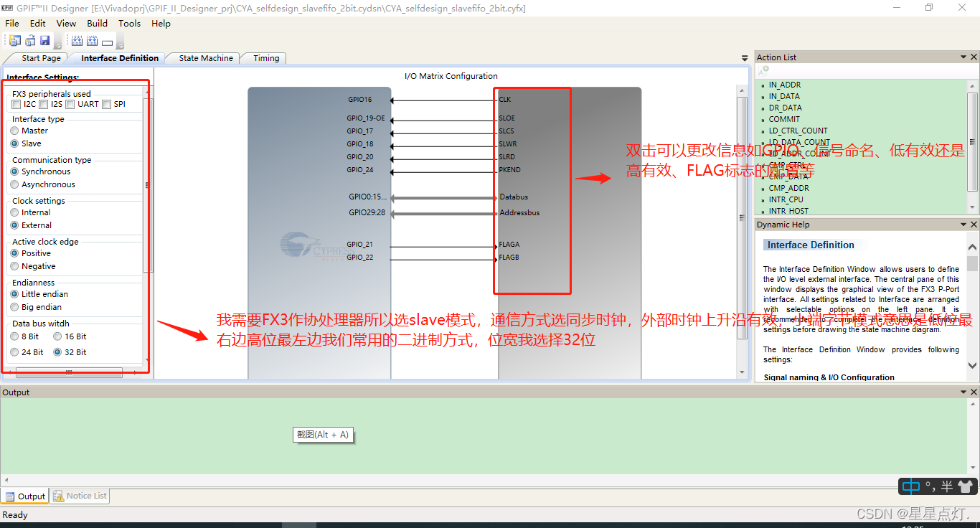Screen dimensions: 980x528
Task: Enable the I2C peripheral checkbox
Action: click(16, 104)
